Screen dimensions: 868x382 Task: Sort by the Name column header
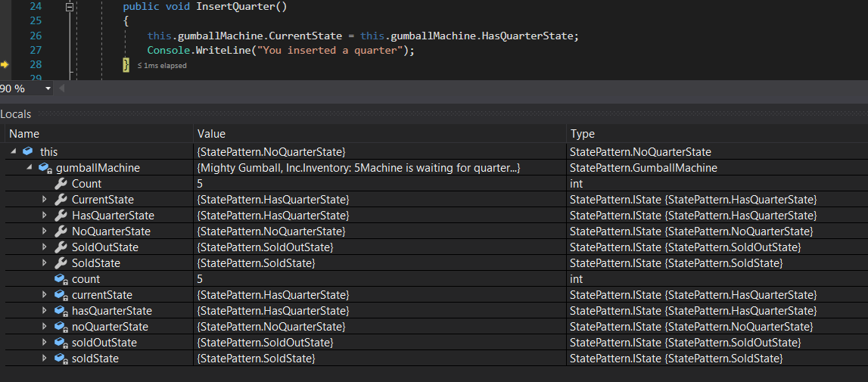click(x=99, y=134)
